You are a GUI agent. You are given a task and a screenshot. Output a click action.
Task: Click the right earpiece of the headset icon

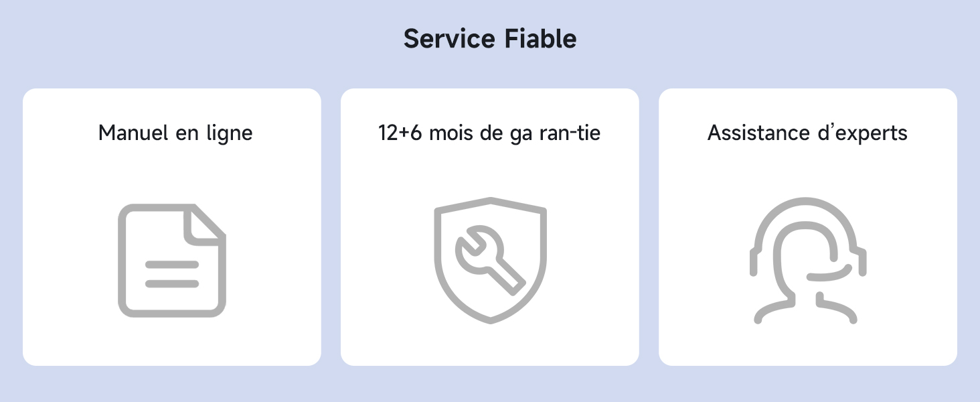tap(860, 261)
